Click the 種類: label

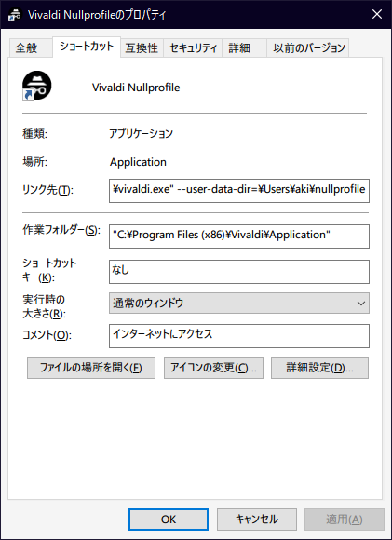pos(34,133)
